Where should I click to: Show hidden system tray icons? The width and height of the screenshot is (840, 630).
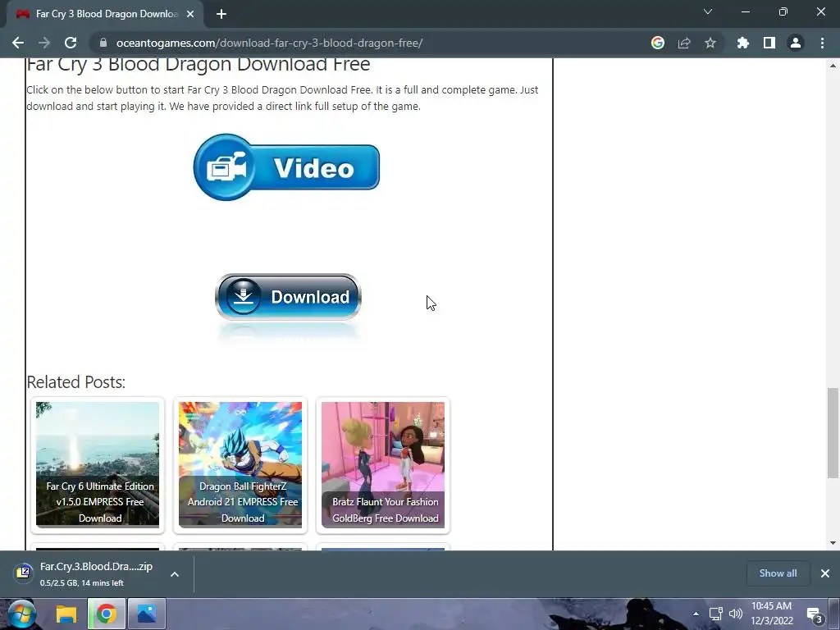click(696, 614)
